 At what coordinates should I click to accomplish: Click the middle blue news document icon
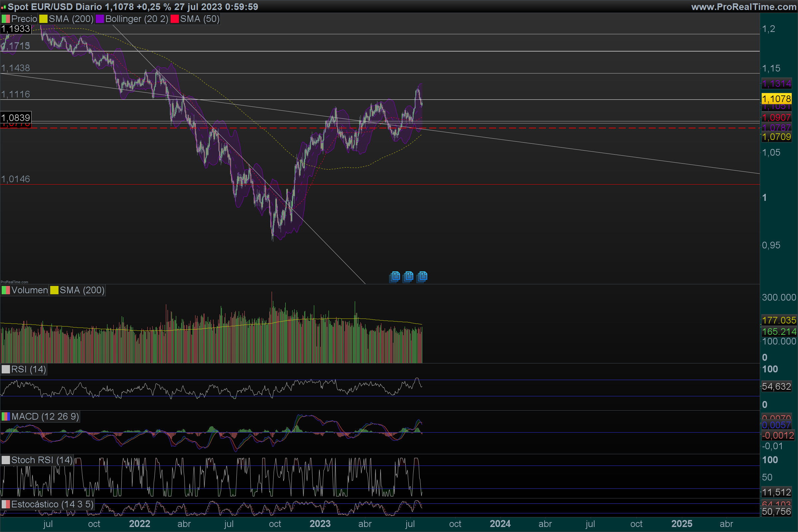(x=408, y=277)
